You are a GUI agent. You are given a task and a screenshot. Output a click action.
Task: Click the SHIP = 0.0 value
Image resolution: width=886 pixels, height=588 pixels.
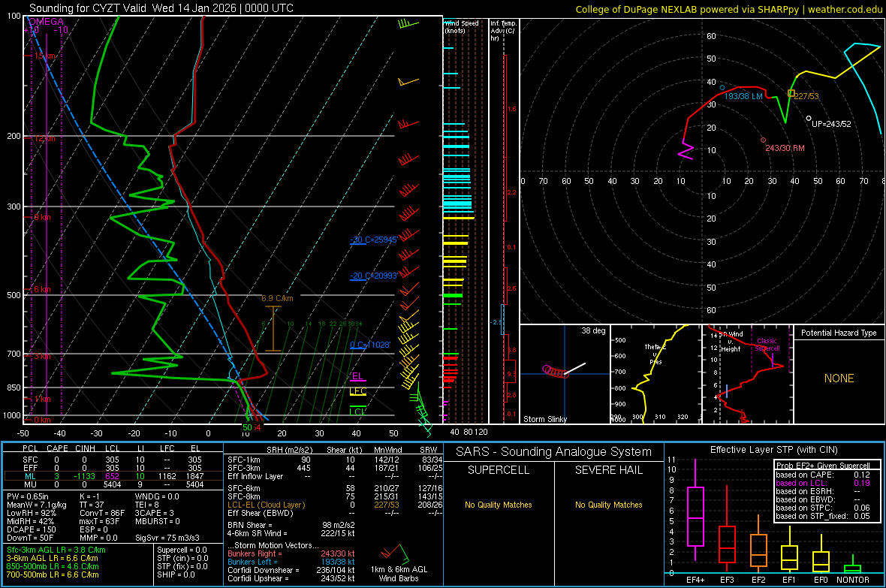176,574
